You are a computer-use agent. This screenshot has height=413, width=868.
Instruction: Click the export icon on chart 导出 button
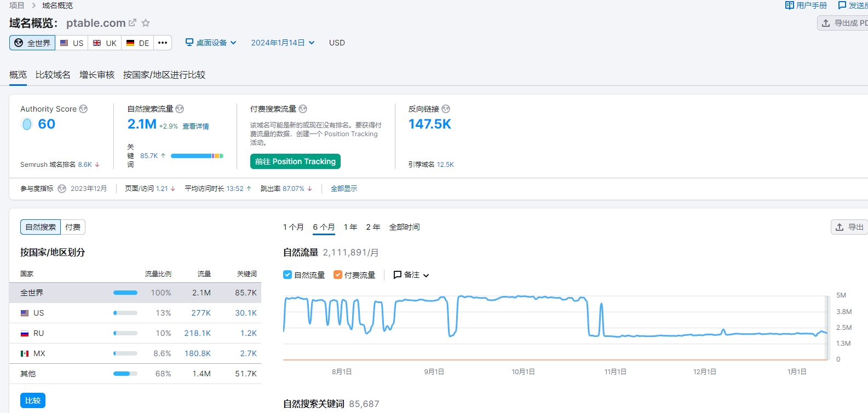[x=840, y=227]
